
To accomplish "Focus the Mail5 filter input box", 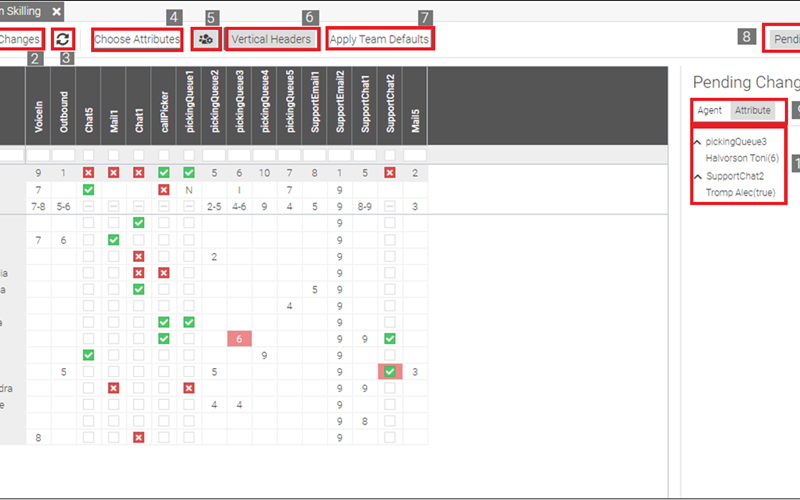I will 415,155.
